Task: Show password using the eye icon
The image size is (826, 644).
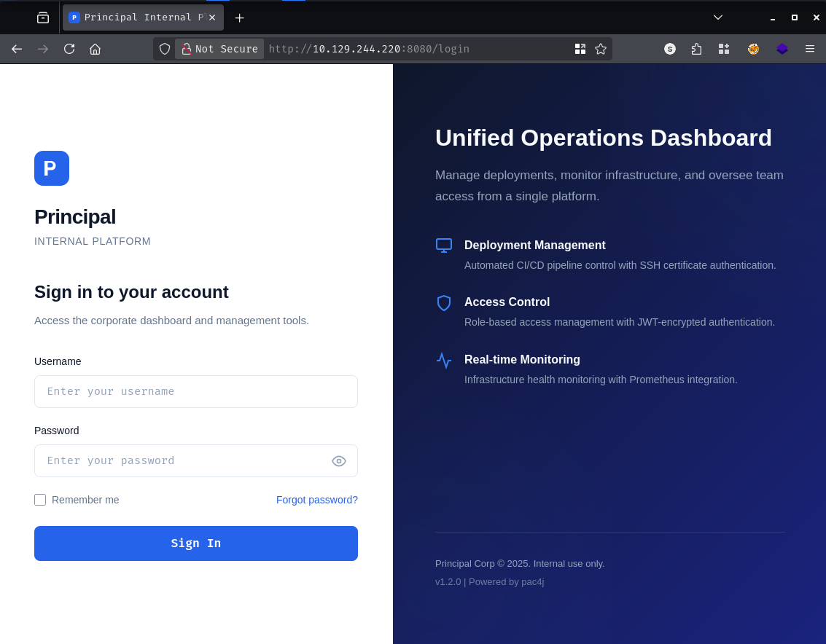Action: [x=339, y=461]
